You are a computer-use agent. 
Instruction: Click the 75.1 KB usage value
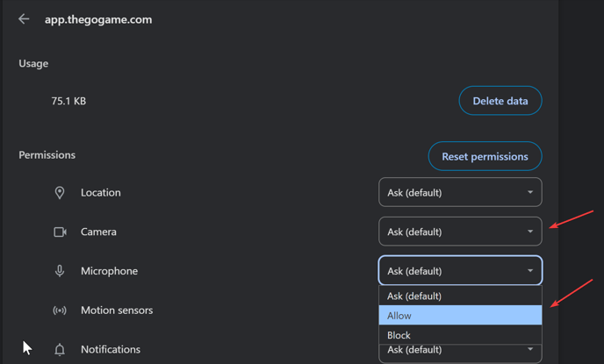coord(68,102)
